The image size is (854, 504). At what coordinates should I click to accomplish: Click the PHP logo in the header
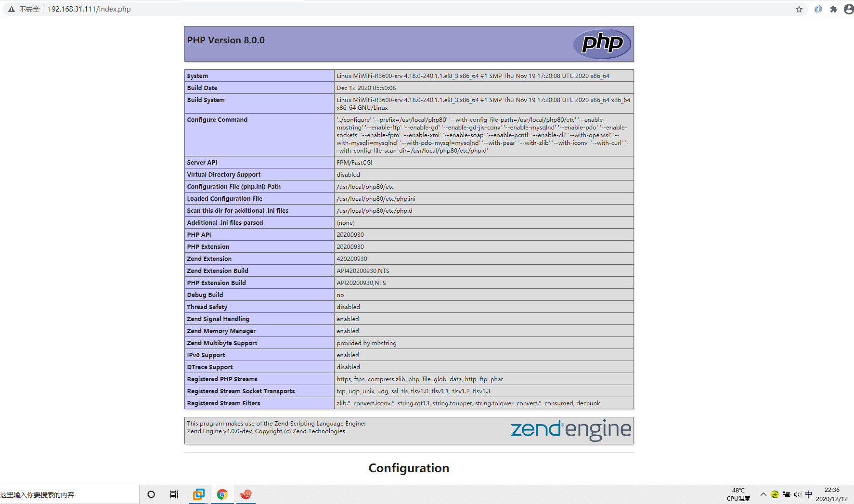602,44
